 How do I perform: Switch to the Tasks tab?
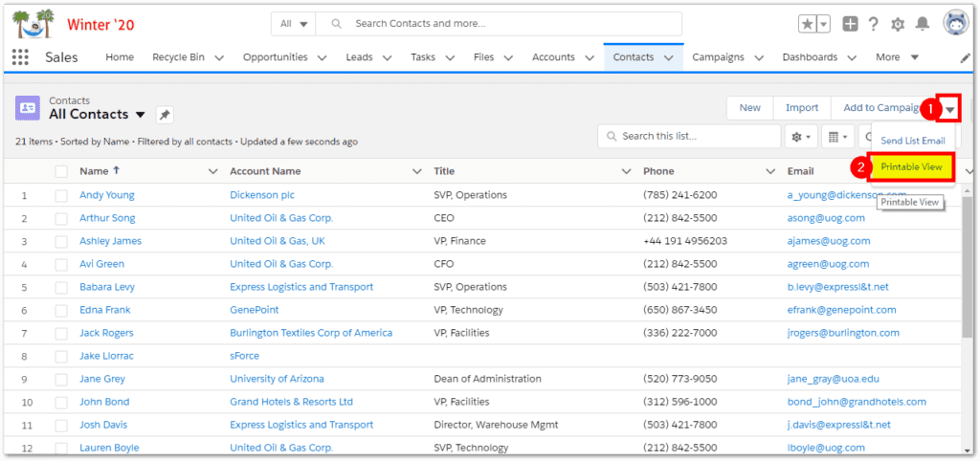click(x=423, y=56)
